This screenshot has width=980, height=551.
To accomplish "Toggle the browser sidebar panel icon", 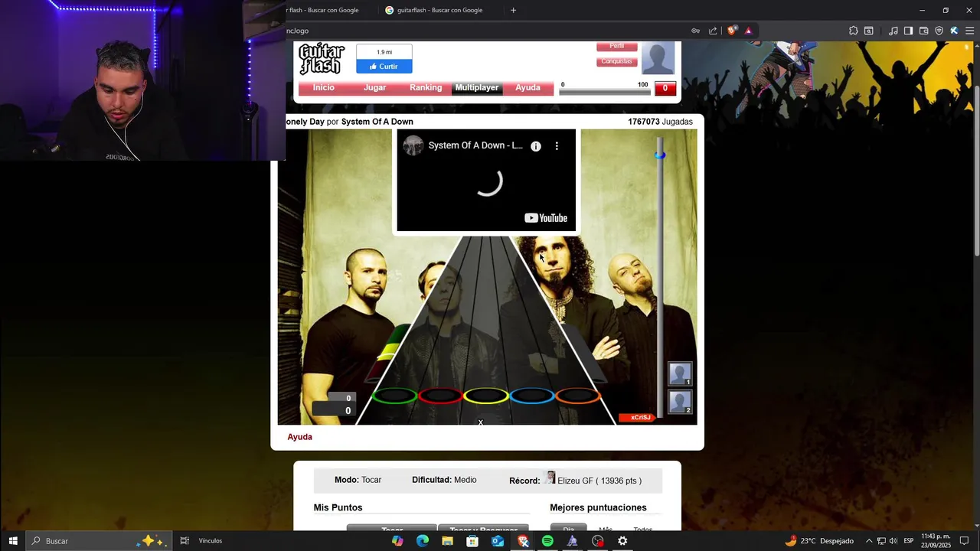I will coord(908,31).
